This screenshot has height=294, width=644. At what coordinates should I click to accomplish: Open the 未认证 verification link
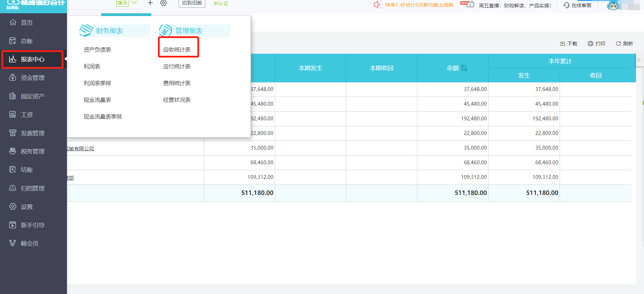pos(221,3)
